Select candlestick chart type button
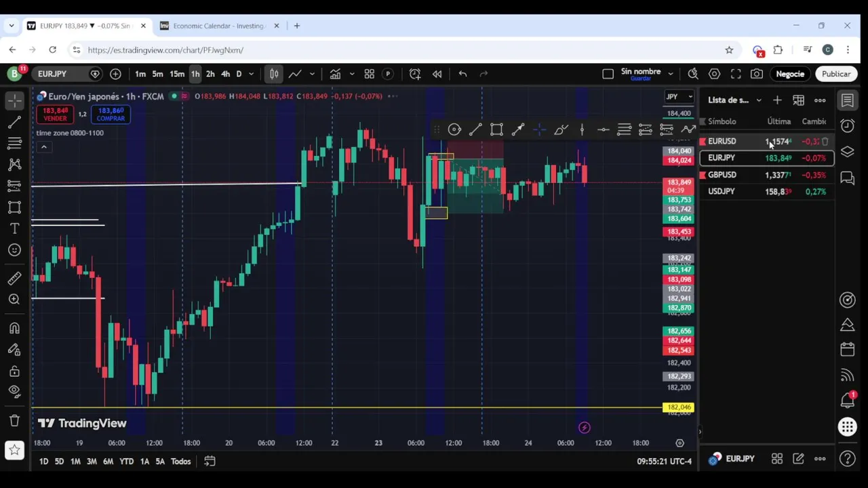Image resolution: width=868 pixels, height=488 pixels. click(x=273, y=74)
